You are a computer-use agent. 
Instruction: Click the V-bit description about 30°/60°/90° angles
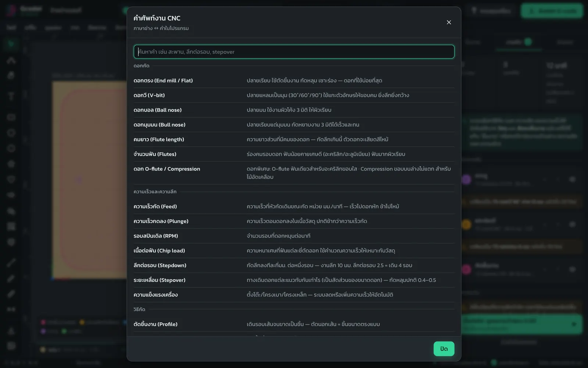pos(328,95)
